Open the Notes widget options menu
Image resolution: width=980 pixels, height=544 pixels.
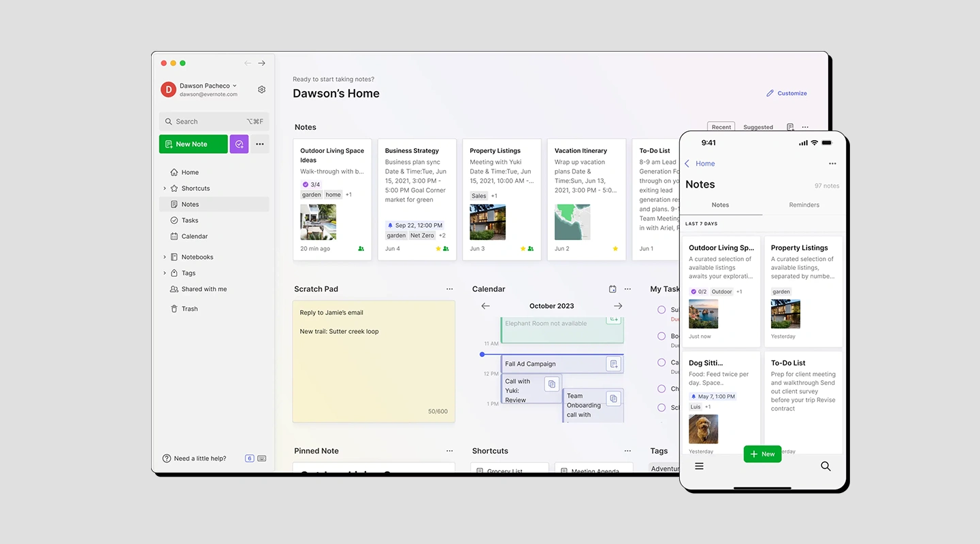click(805, 127)
